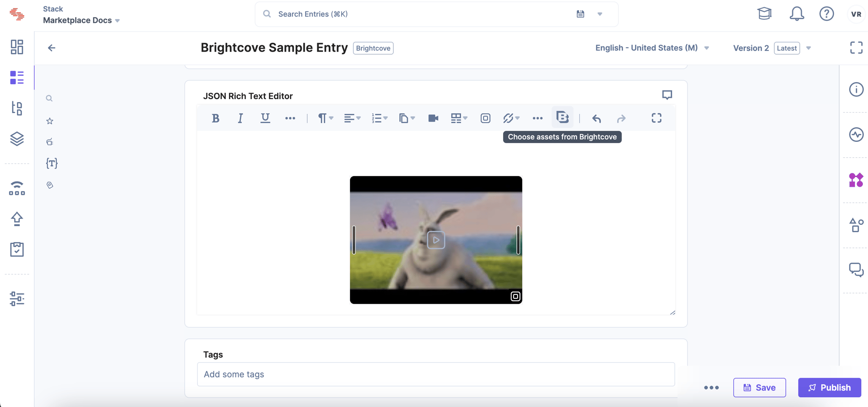Click the small search icon in secondary panel
Screen dimensions: 868x407
pyautogui.click(x=49, y=98)
